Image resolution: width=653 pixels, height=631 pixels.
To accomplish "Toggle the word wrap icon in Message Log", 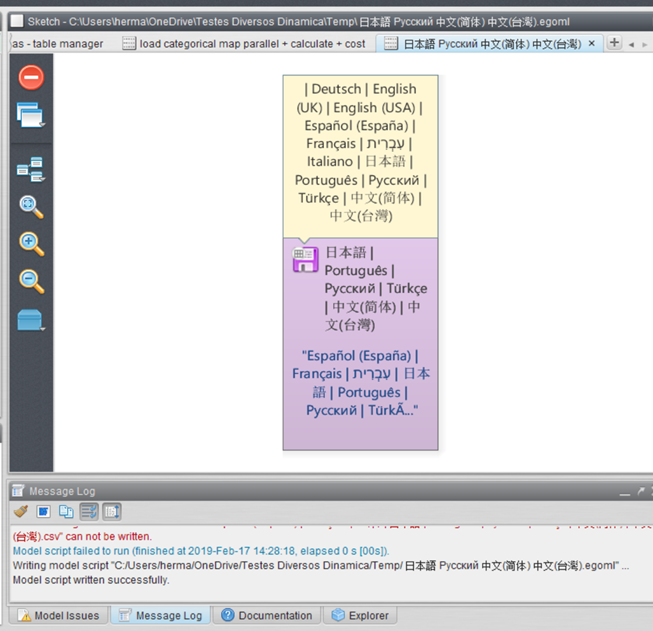I will 89,512.
